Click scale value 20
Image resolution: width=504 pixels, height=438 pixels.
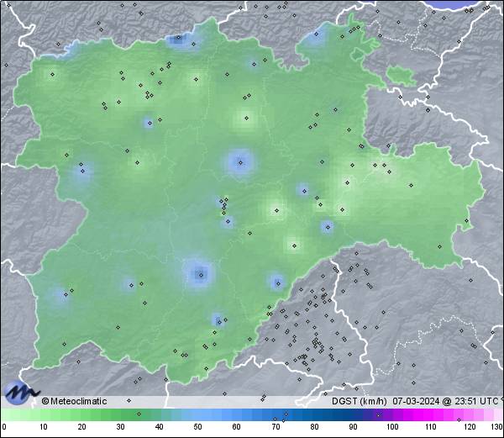pyautogui.click(x=82, y=427)
